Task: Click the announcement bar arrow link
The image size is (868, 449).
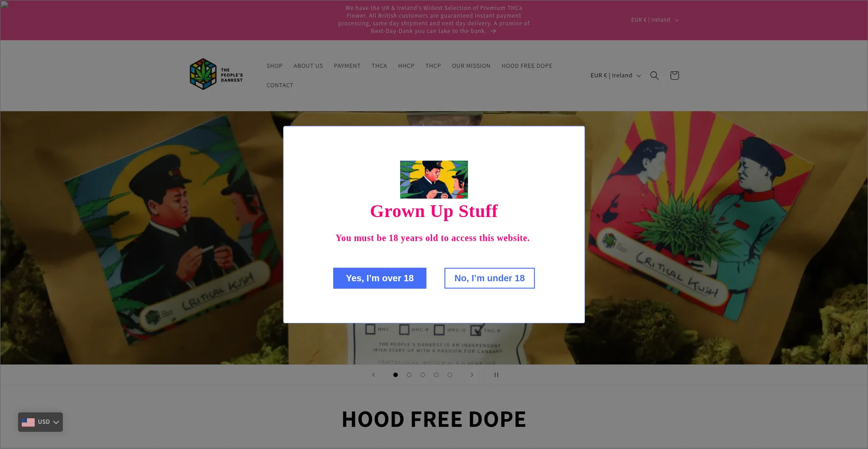Action: (493, 31)
